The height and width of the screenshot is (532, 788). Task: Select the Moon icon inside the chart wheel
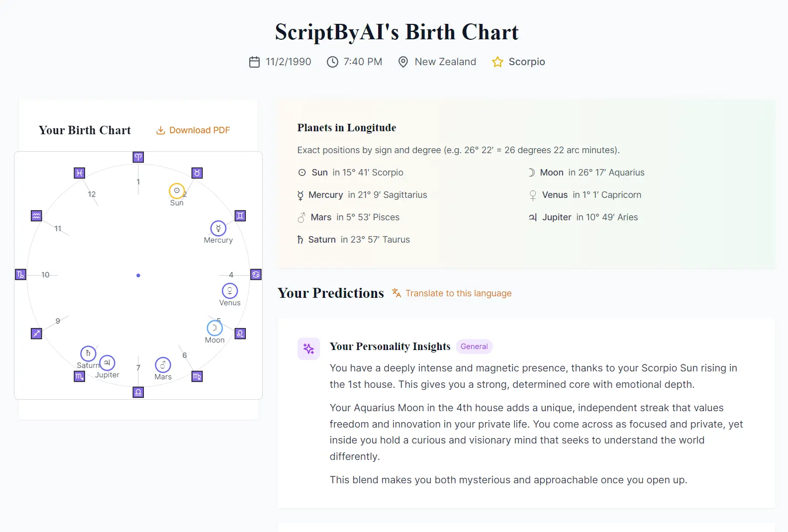[x=214, y=327]
